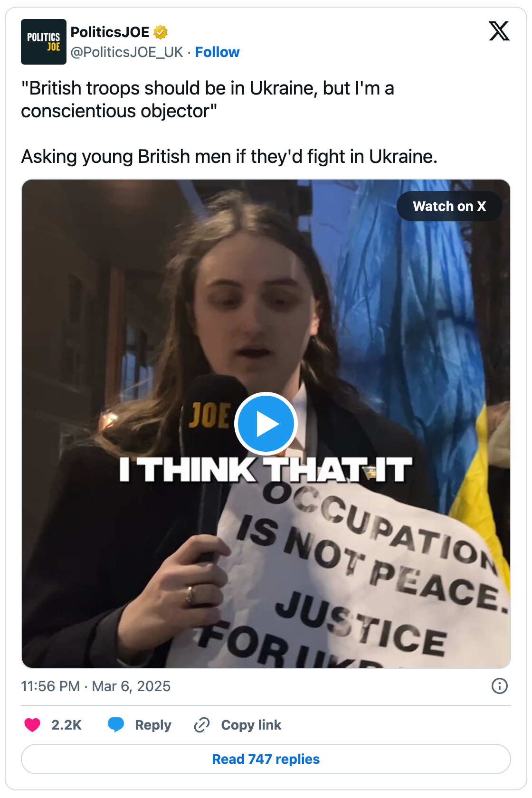Click the 11:56 PM Mar 6, 2025 timestamp
Image resolution: width=532 pixels, height=798 pixels.
[95, 686]
